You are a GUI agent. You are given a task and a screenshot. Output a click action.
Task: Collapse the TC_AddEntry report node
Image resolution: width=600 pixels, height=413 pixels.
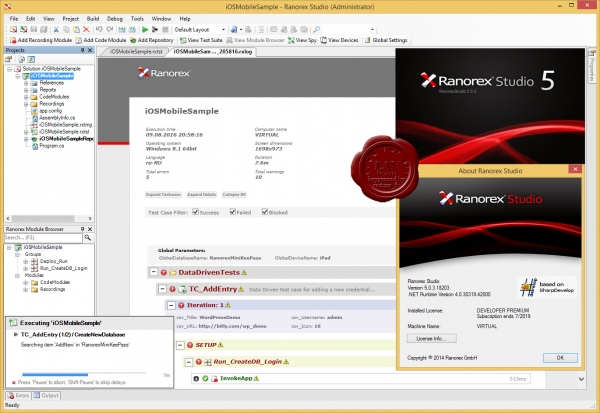pyautogui.click(x=163, y=289)
